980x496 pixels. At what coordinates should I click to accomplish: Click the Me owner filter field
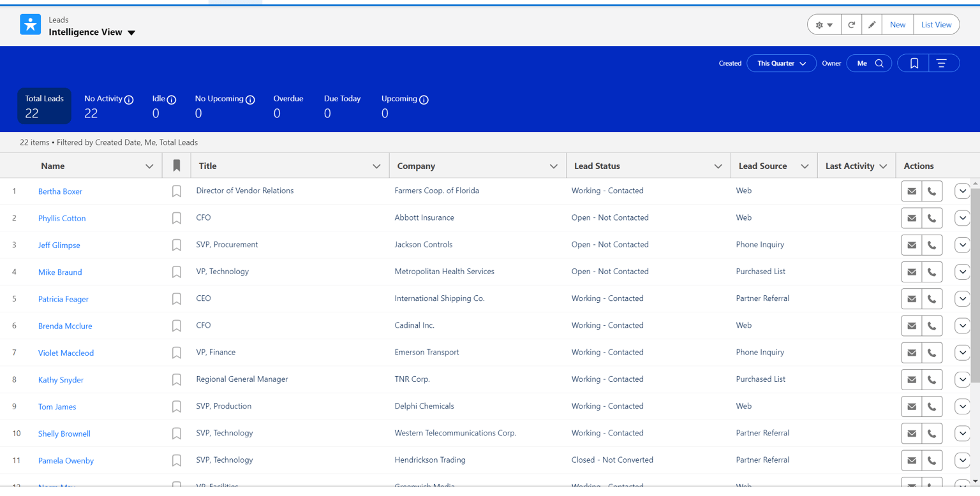[x=869, y=63]
